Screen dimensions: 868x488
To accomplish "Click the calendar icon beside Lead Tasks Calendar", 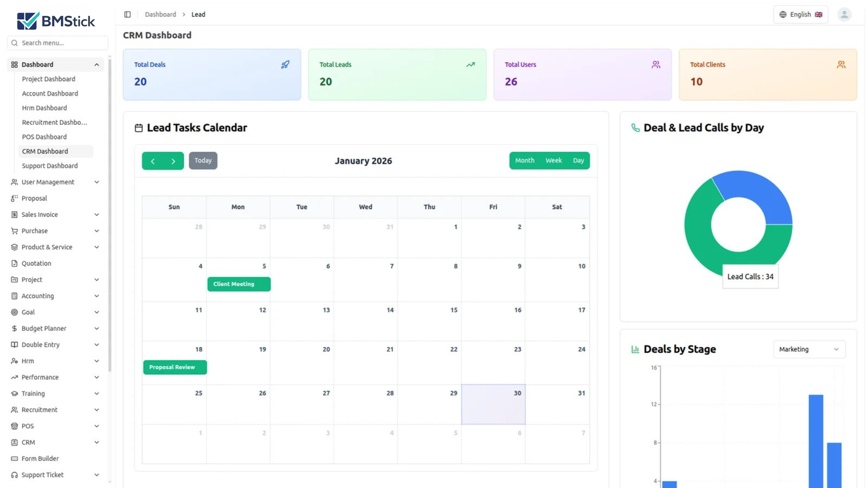I will (x=139, y=127).
